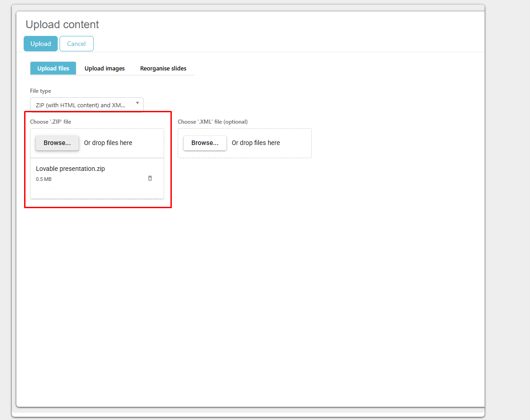Switch to the Upload images tab
This screenshot has height=420, width=530.
(x=105, y=69)
